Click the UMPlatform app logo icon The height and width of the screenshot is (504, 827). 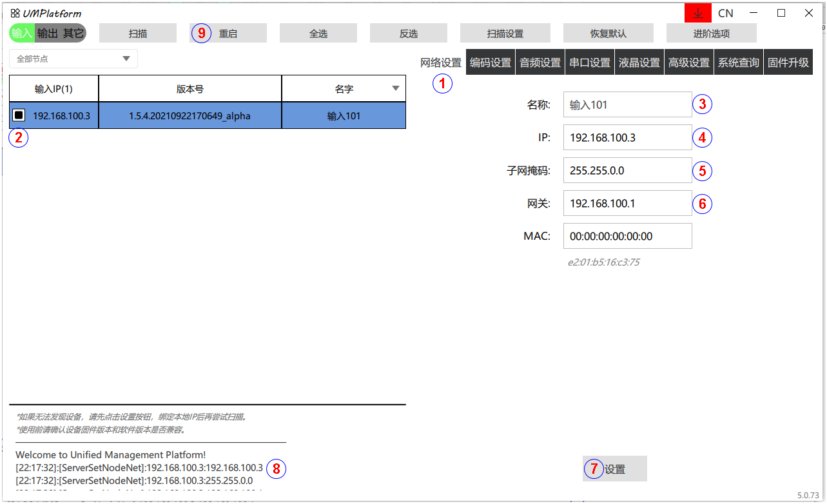click(x=15, y=13)
